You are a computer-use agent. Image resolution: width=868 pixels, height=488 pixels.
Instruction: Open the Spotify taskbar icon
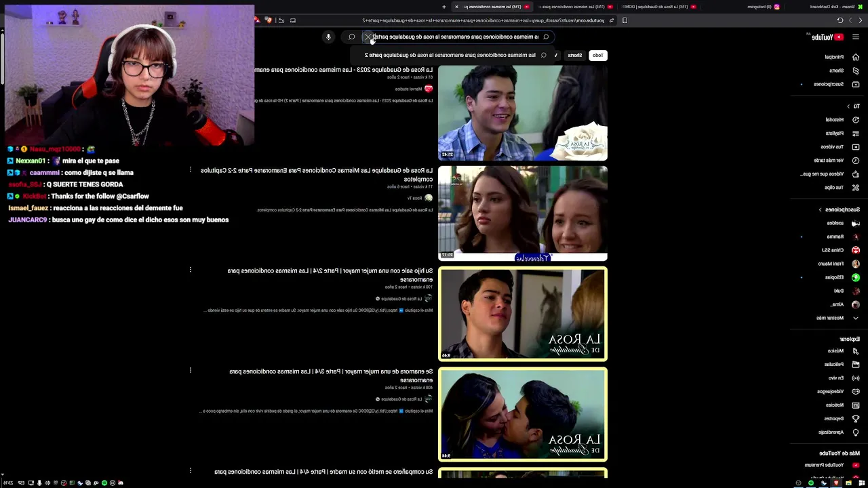tap(810, 483)
